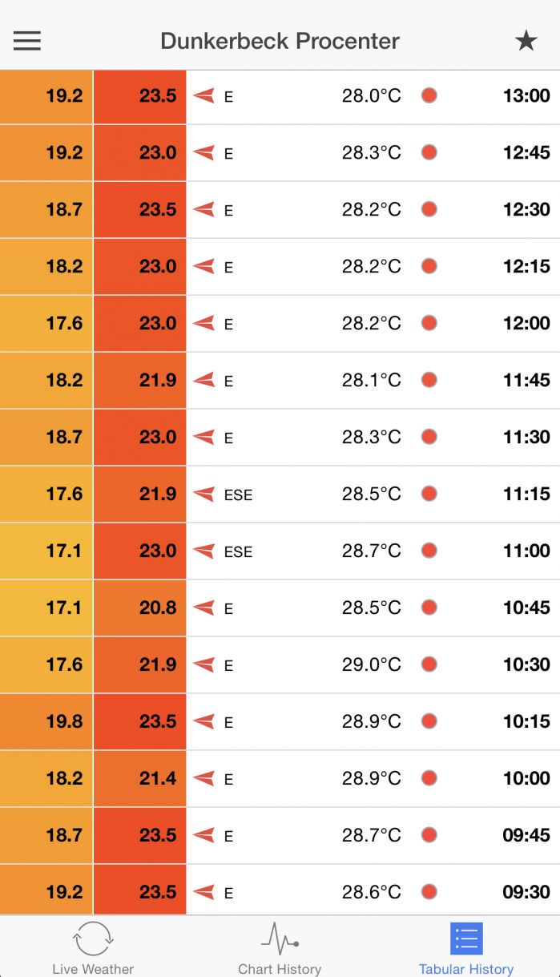The image size is (560, 977).
Task: Tap Dunkerbeck Procenter title
Action: (280, 41)
